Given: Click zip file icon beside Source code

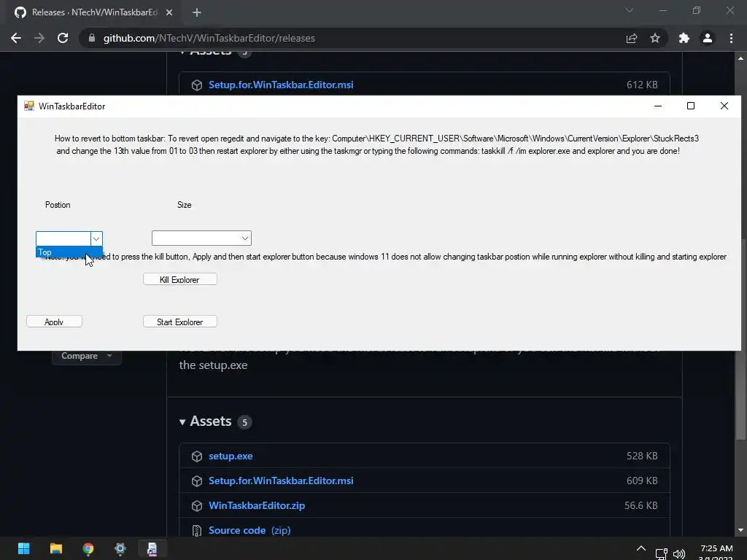Looking at the screenshot, I should point(197,531).
